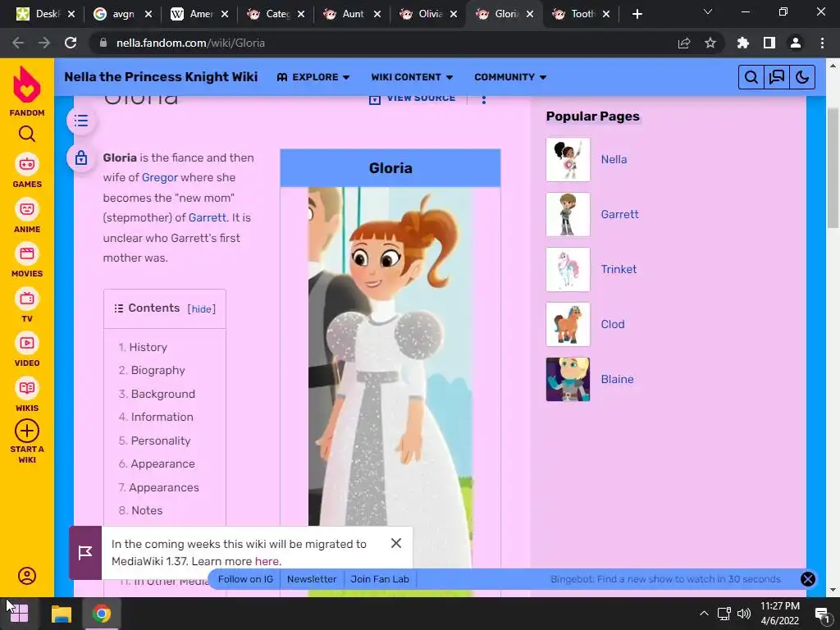Open File Explorer from taskbar
This screenshot has width=840, height=630.
click(x=61, y=614)
